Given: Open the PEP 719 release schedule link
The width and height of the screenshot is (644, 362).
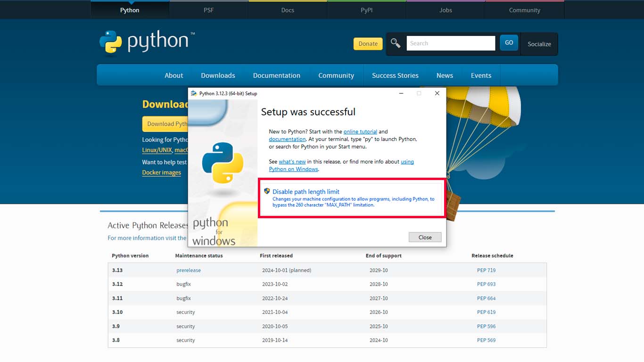Looking at the screenshot, I should pyautogui.click(x=486, y=270).
